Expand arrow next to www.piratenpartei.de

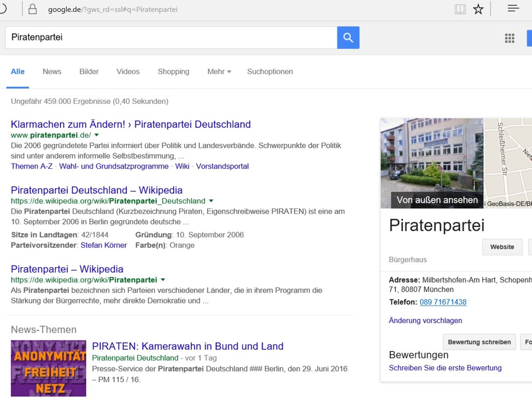[x=97, y=135]
